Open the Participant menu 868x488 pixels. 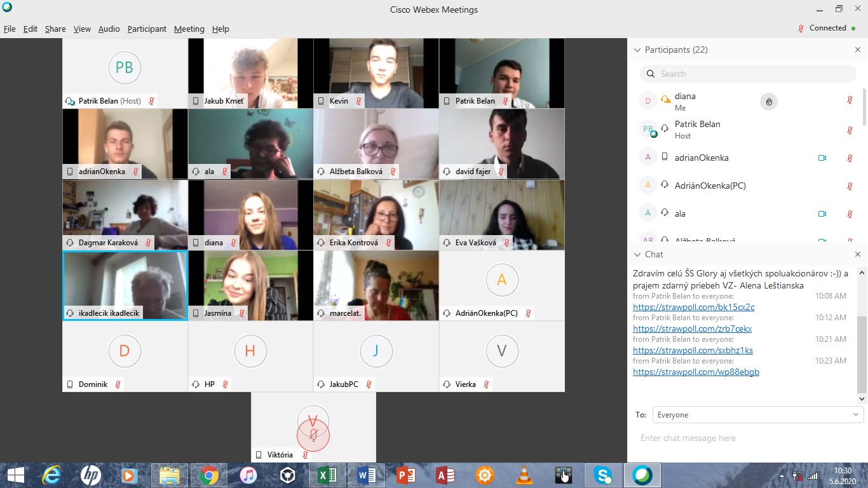tap(147, 29)
